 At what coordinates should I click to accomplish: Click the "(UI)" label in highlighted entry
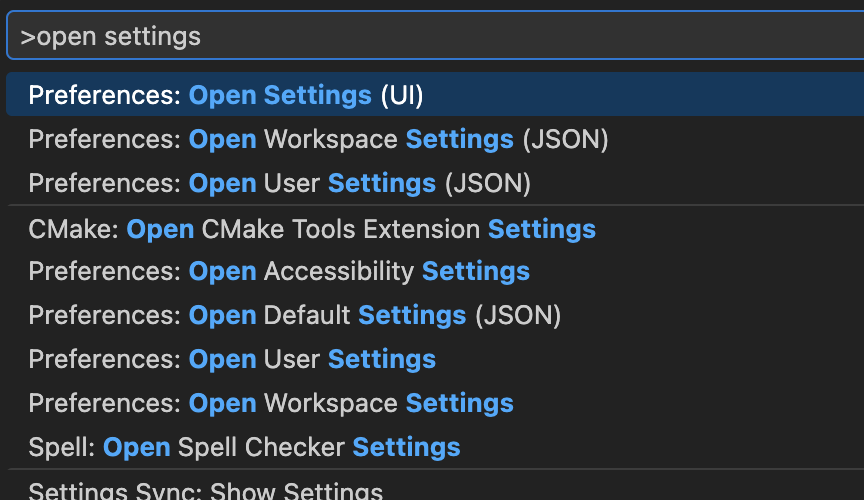tap(402, 96)
